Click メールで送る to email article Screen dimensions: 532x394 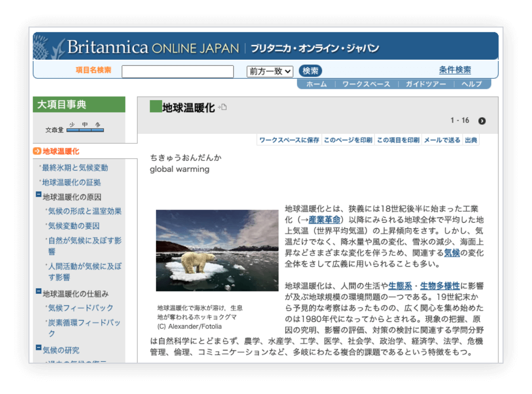(x=442, y=140)
